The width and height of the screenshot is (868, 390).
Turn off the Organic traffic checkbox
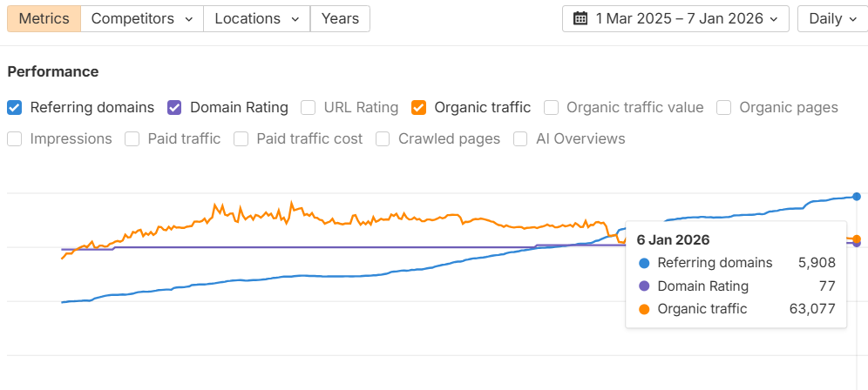pyautogui.click(x=419, y=108)
